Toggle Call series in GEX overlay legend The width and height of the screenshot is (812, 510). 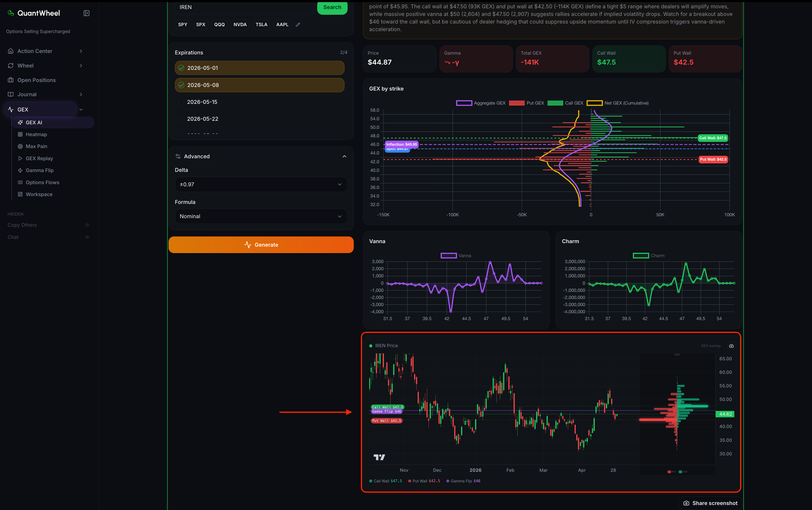(x=683, y=472)
